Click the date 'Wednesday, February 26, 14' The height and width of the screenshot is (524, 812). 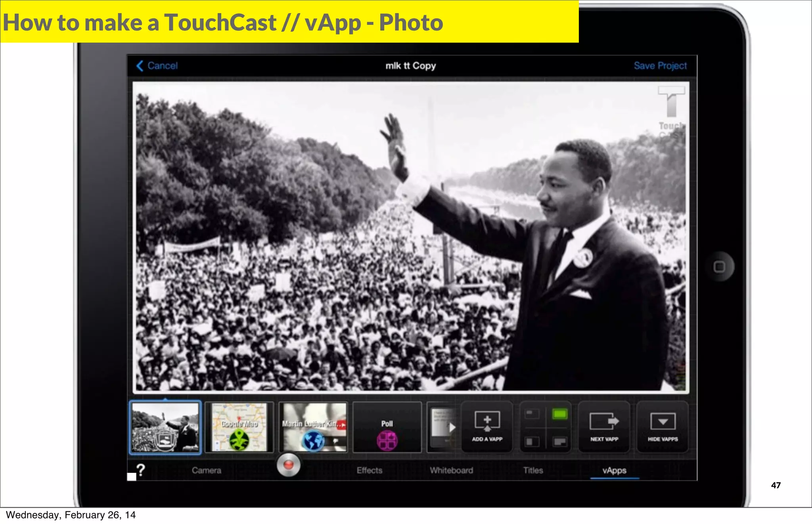[x=71, y=515]
